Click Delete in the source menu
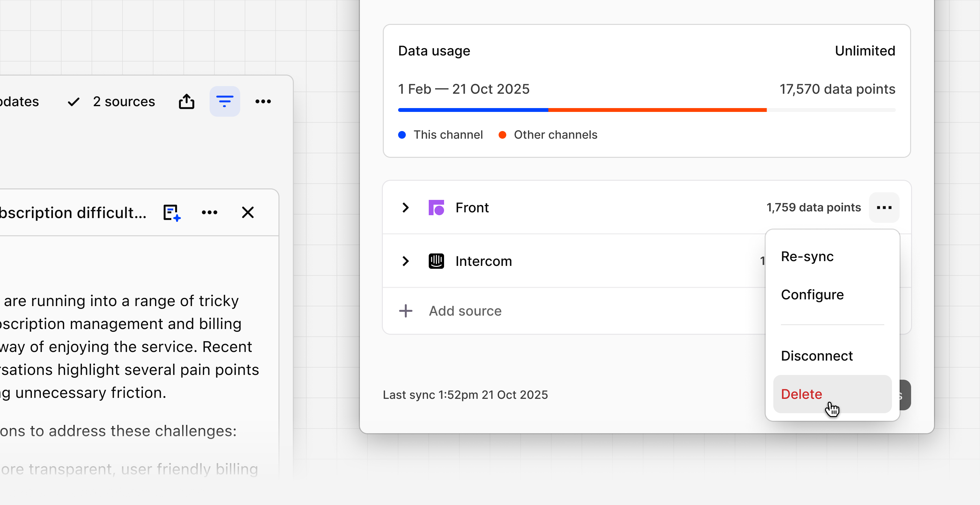This screenshot has width=980, height=505. [x=801, y=394]
